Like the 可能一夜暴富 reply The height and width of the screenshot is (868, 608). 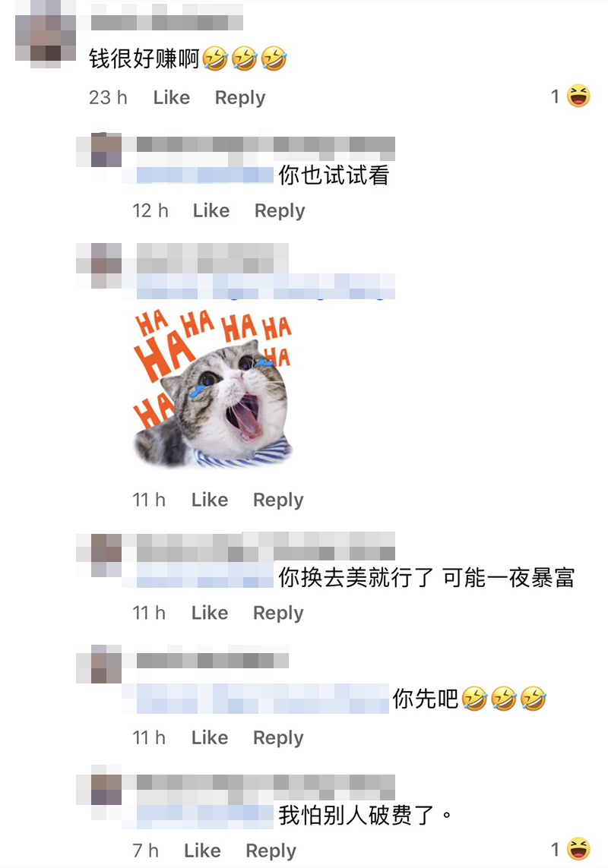(x=210, y=613)
